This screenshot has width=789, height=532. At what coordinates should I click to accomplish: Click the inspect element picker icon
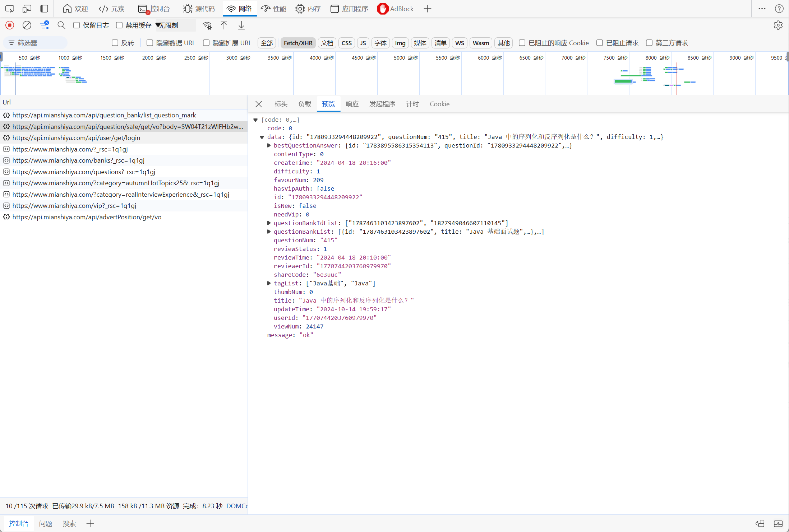10,9
